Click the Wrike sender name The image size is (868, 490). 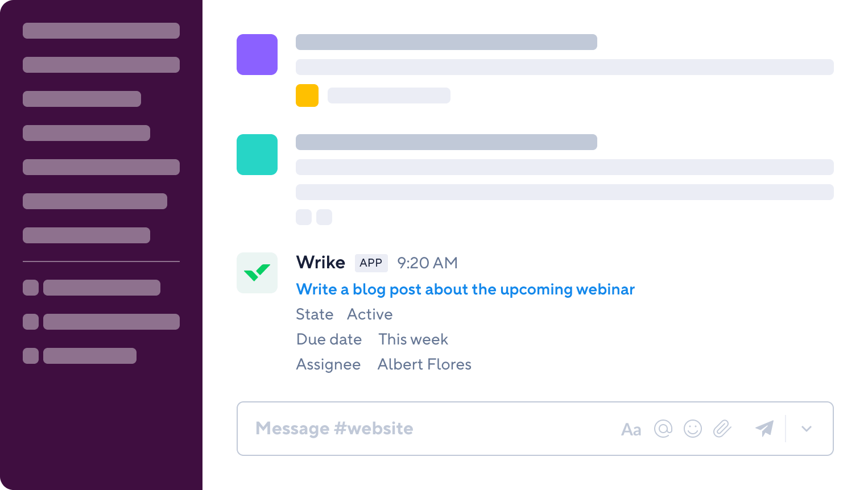(321, 263)
